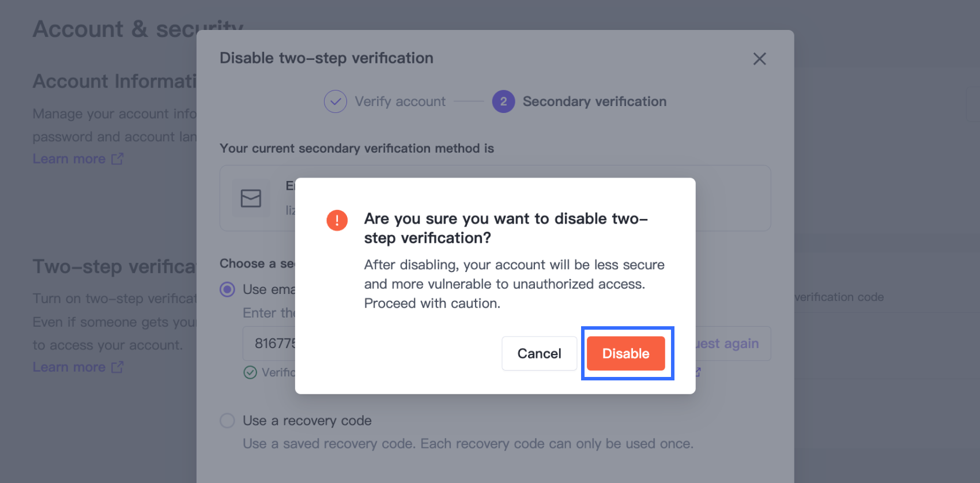Click the Secondary verification step label

594,101
